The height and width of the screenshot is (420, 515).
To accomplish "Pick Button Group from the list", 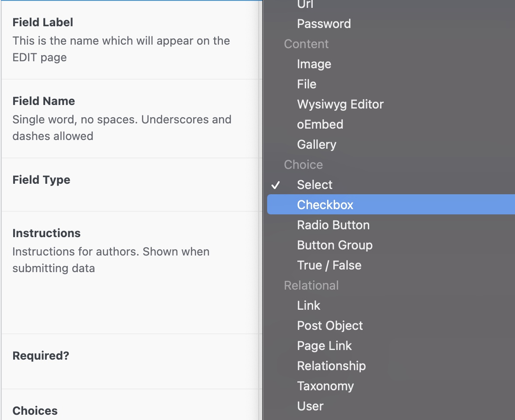I will pos(335,245).
